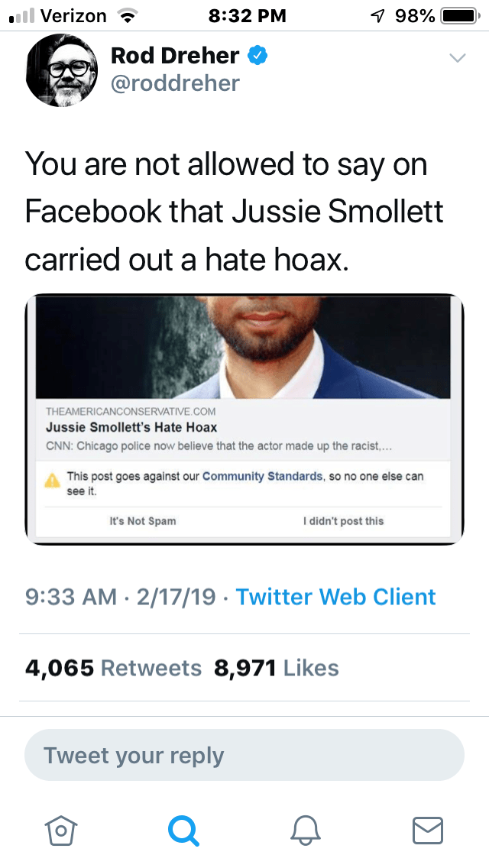Viewport: 489px width, 868px height.
Task: View the 8,971 Likes list
Action: click(x=277, y=668)
